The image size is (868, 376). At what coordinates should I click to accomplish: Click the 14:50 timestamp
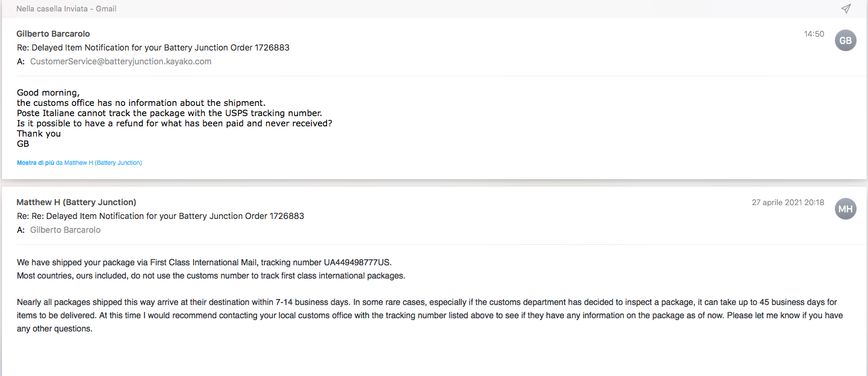[814, 34]
